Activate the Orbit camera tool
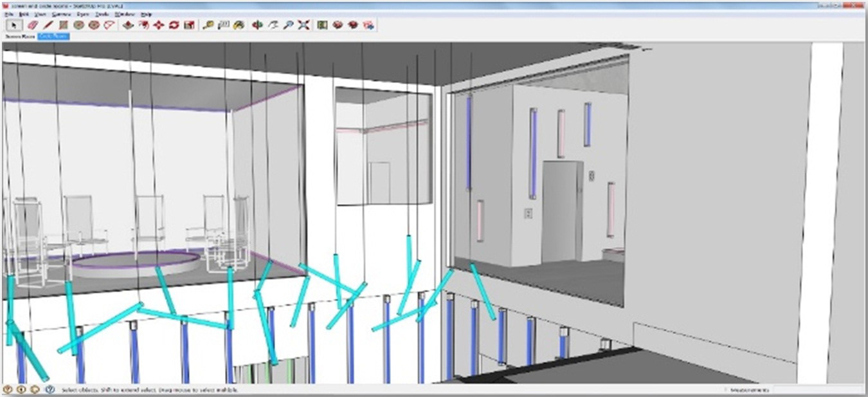The width and height of the screenshot is (868, 397). pos(258,25)
